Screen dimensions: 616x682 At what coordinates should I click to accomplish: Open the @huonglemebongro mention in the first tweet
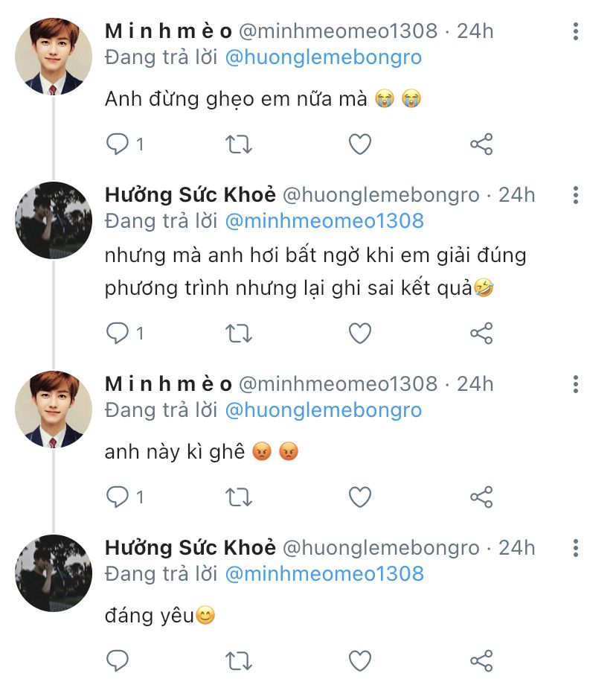pos(323,57)
